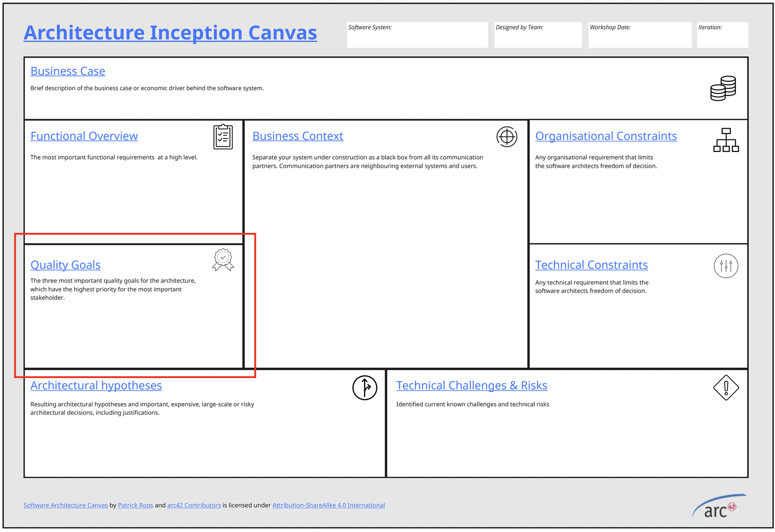Click the Architecture Inception Canvas title link
The width and height of the screenshot is (775, 532).
(170, 32)
